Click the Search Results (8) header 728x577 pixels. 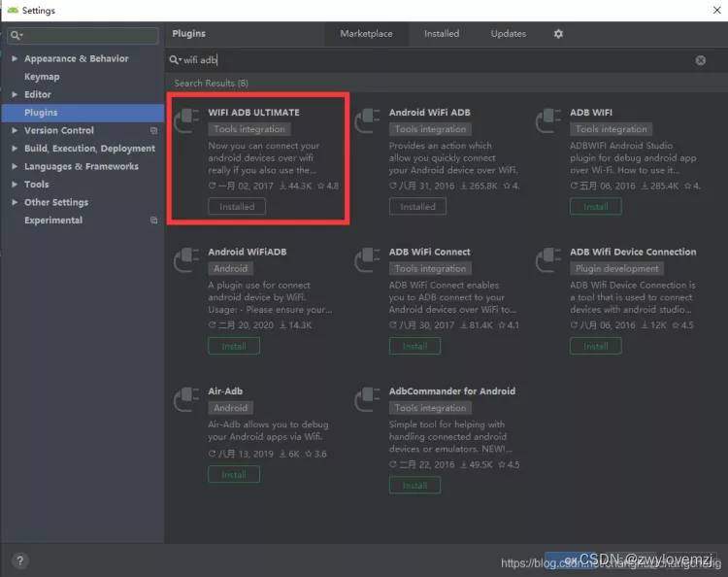coord(212,84)
